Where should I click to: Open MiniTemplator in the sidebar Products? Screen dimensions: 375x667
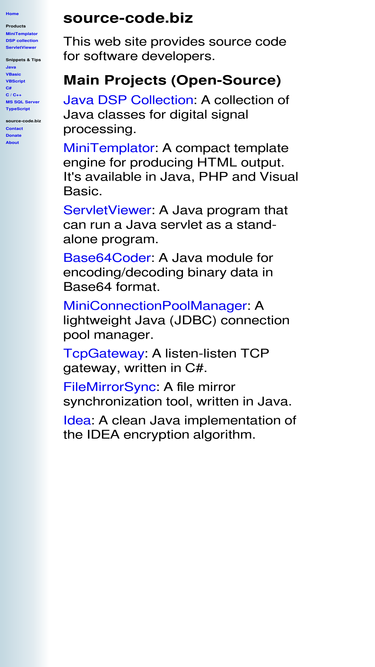pyautogui.click(x=21, y=34)
